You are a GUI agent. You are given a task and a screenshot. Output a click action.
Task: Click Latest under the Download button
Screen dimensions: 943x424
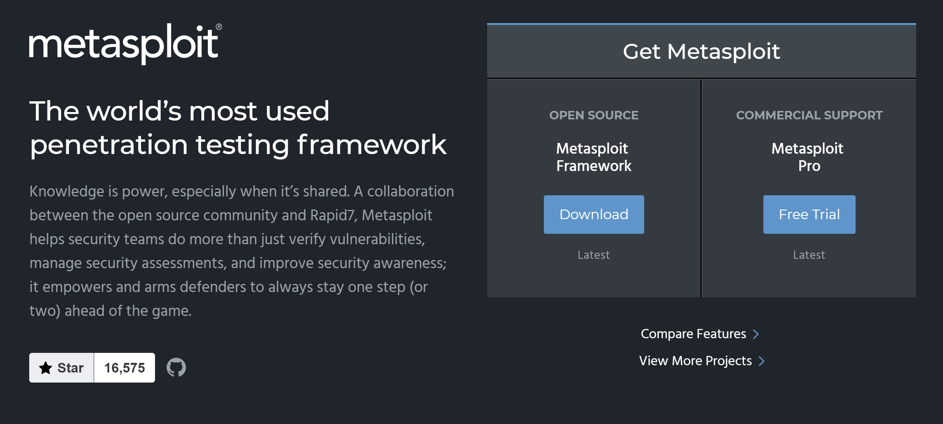[594, 255]
